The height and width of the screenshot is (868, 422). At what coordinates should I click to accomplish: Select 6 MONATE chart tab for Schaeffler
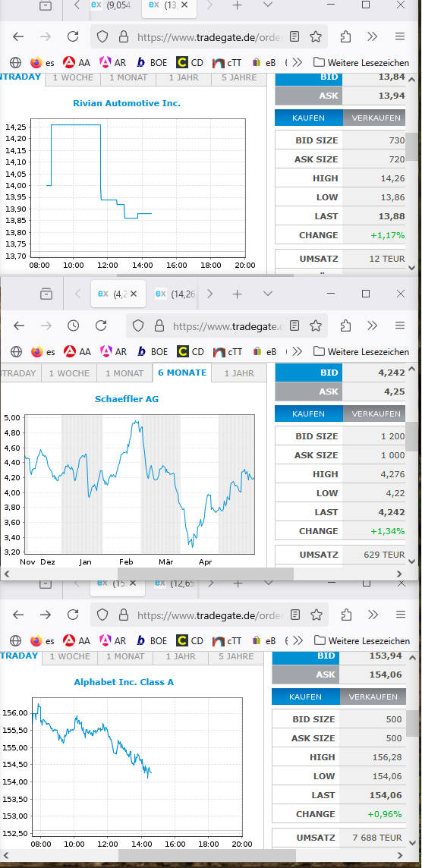[182, 373]
